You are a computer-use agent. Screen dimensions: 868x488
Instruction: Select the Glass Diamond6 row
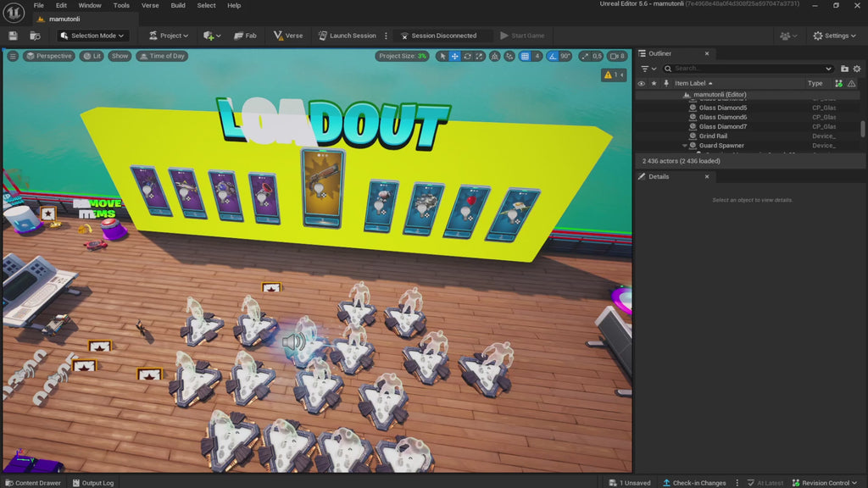(748, 117)
